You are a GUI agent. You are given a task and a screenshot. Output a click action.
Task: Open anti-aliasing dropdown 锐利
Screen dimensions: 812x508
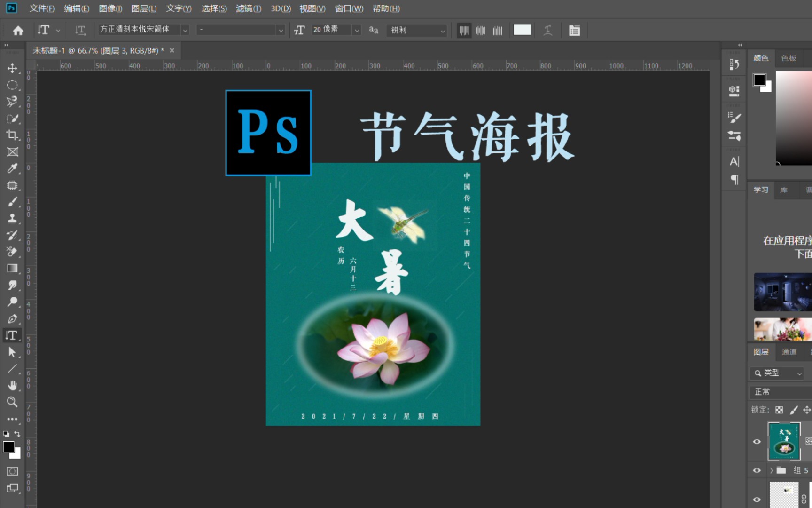[417, 30]
